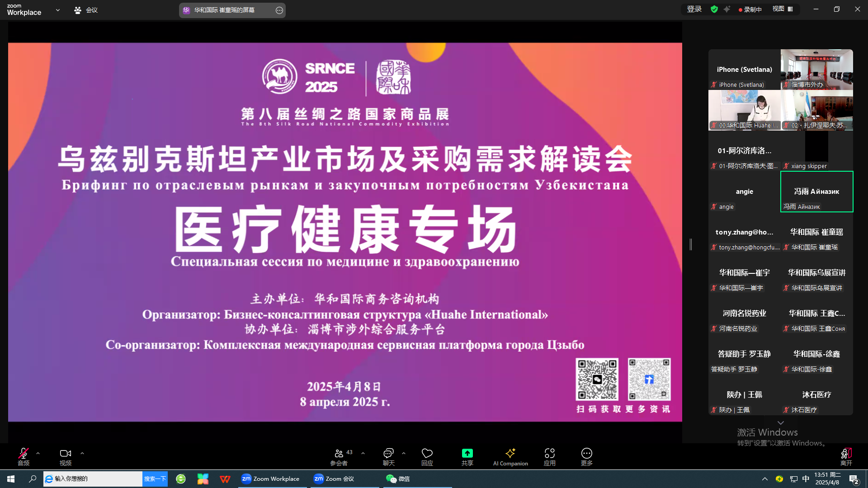This screenshot has height=488, width=868.
Task: Unmute microphone with the 音频 button
Action: point(24,456)
